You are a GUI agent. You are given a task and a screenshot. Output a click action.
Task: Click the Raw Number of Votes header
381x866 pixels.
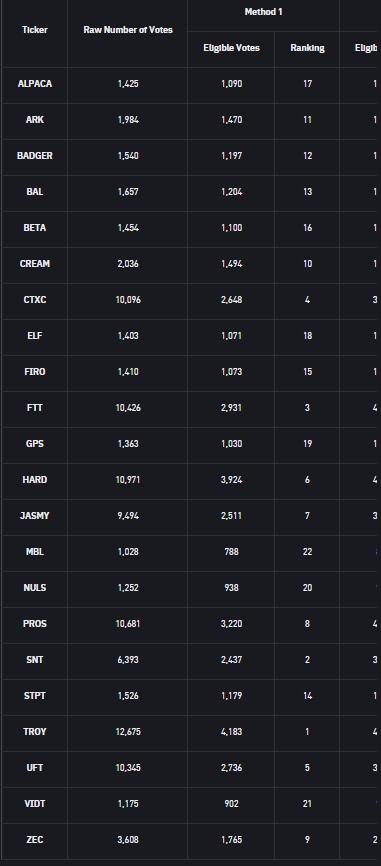click(x=128, y=30)
